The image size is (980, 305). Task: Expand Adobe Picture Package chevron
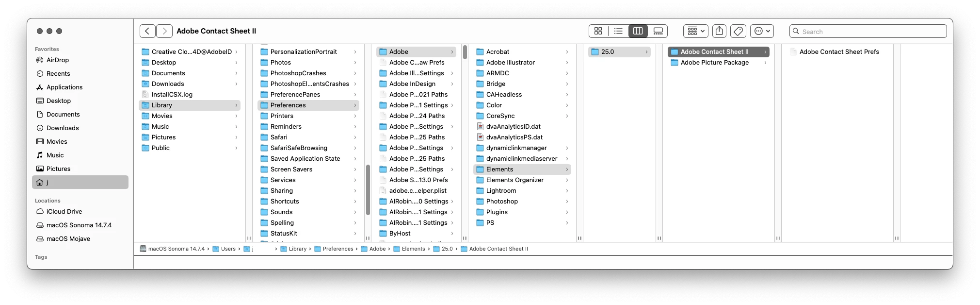point(765,63)
